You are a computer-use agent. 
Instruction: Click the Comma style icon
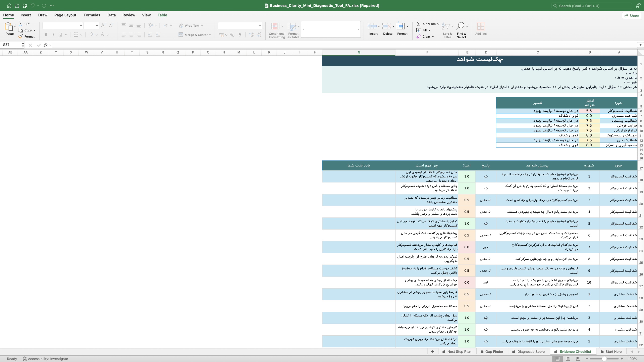(x=240, y=35)
